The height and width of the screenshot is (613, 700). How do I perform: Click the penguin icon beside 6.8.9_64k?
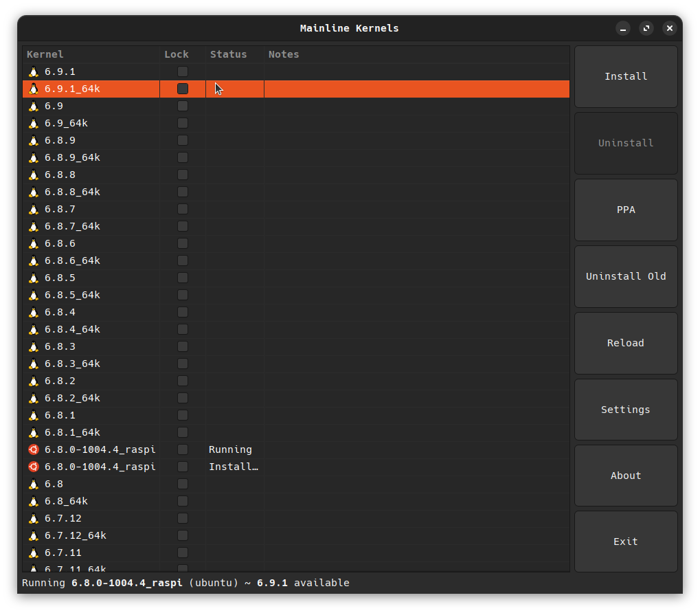(x=34, y=157)
